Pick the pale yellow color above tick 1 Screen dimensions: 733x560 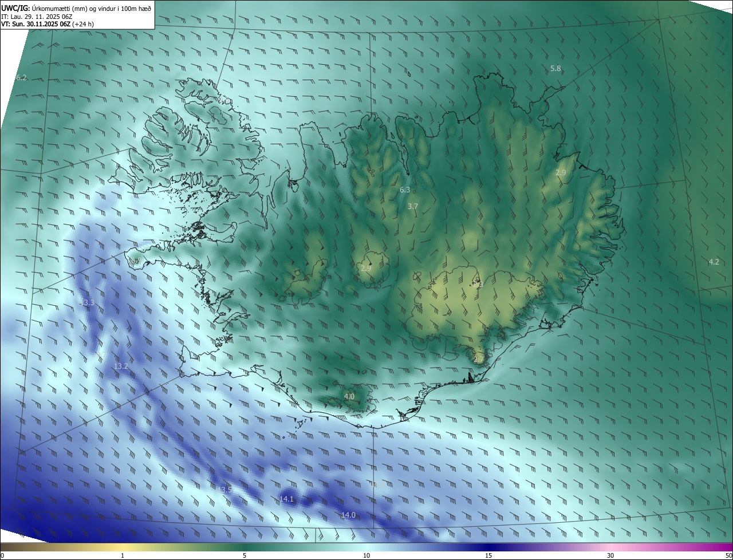tap(123, 547)
